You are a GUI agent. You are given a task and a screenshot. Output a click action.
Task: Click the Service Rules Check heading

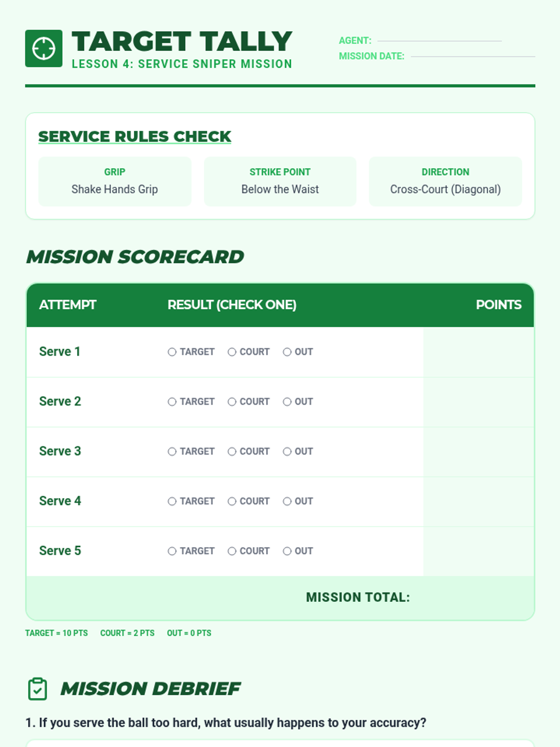[x=134, y=136]
